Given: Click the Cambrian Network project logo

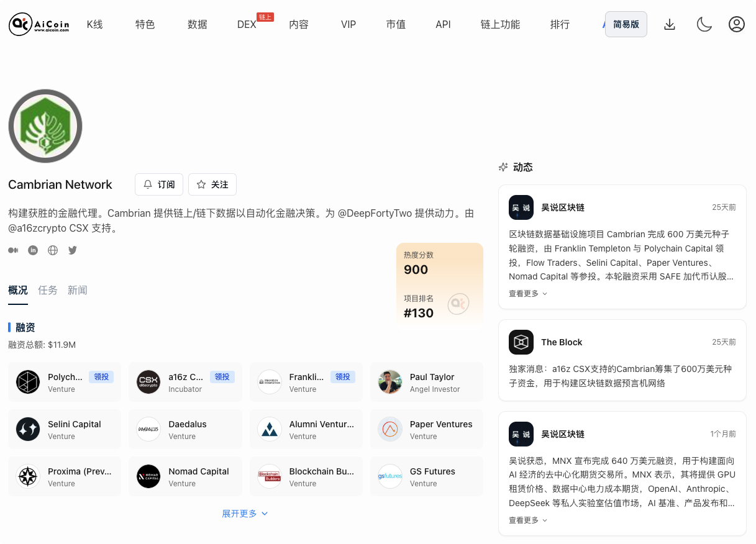Looking at the screenshot, I should click(45, 126).
